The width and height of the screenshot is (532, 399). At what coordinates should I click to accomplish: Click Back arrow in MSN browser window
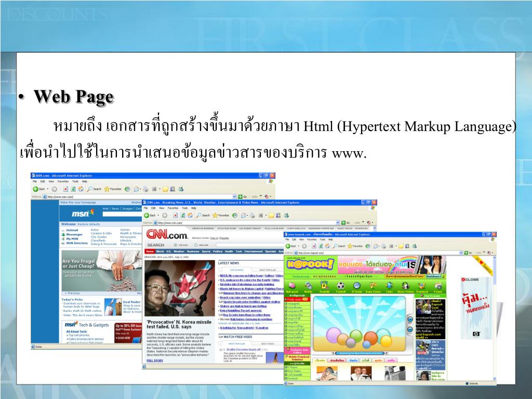tap(35, 189)
